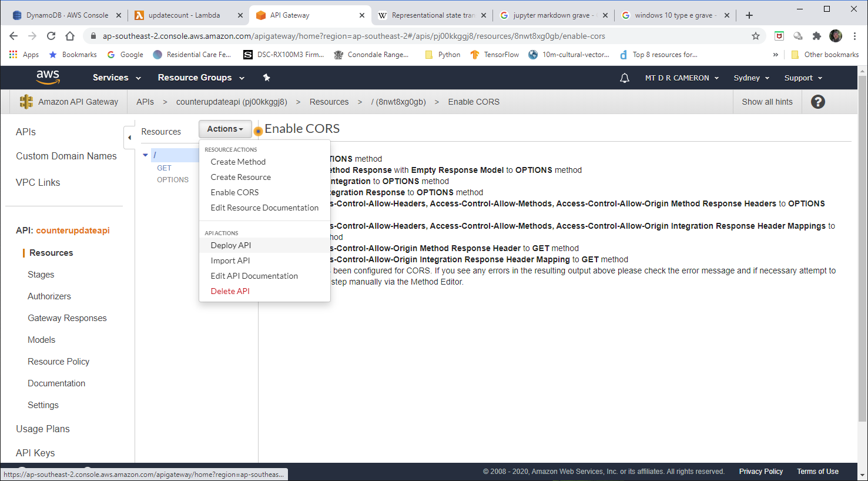Bookmark this page with star icon

[756, 36]
